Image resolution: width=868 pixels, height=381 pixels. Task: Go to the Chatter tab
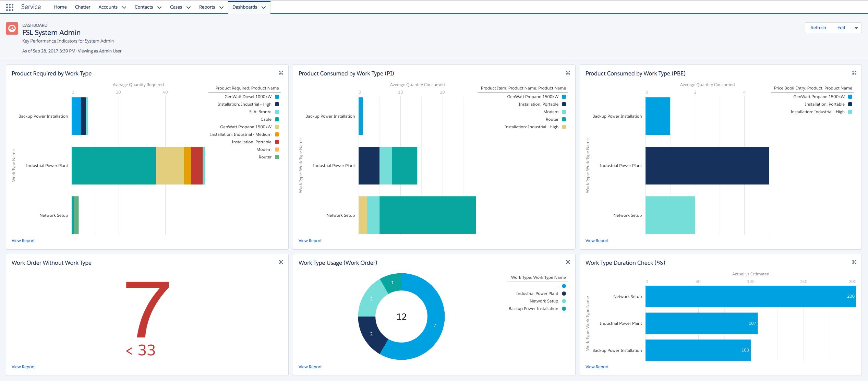point(83,7)
